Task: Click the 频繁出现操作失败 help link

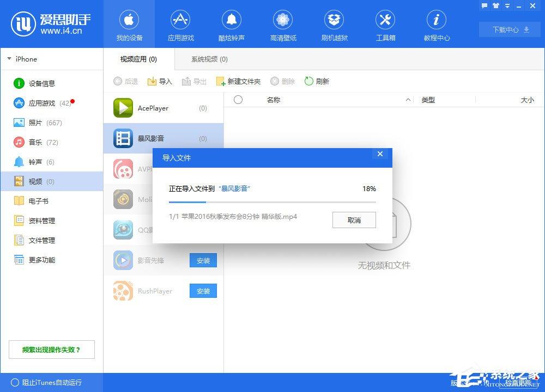Action: click(x=51, y=350)
